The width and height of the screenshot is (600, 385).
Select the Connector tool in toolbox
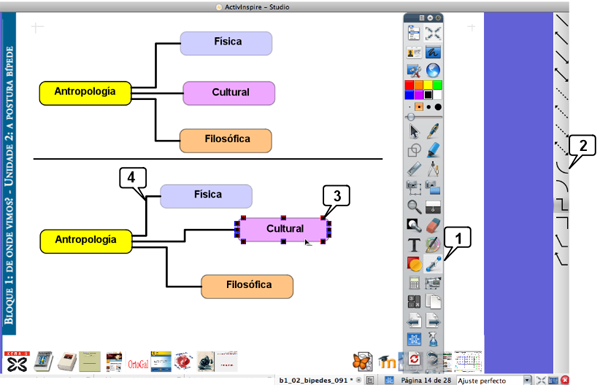(433, 264)
